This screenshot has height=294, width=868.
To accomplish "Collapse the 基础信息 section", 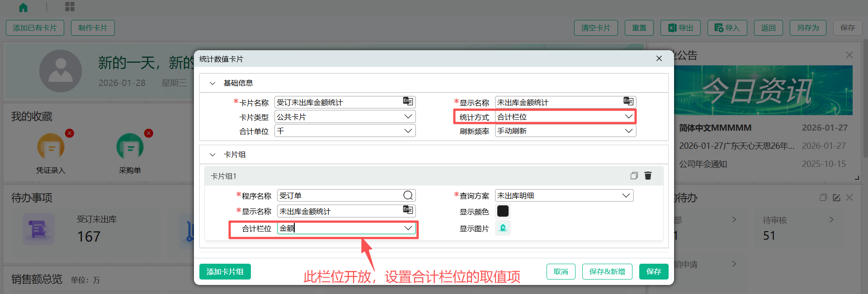I will pos(212,83).
